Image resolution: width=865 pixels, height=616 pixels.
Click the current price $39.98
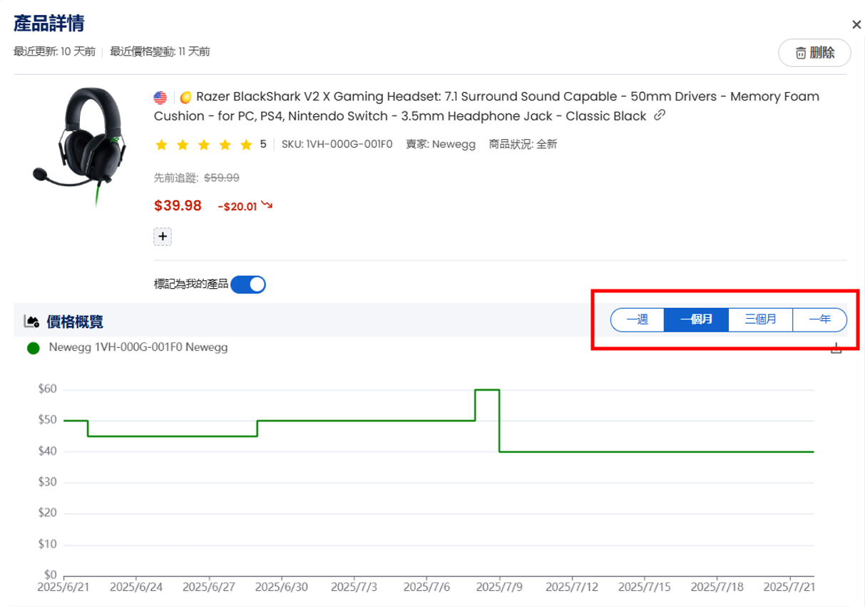tap(178, 206)
